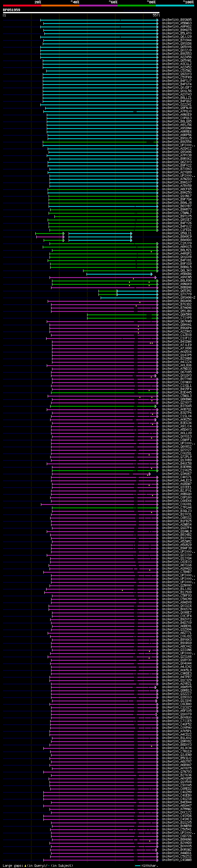
Task: Open hit UniRef100_B9SN95
Action: point(177,20)
